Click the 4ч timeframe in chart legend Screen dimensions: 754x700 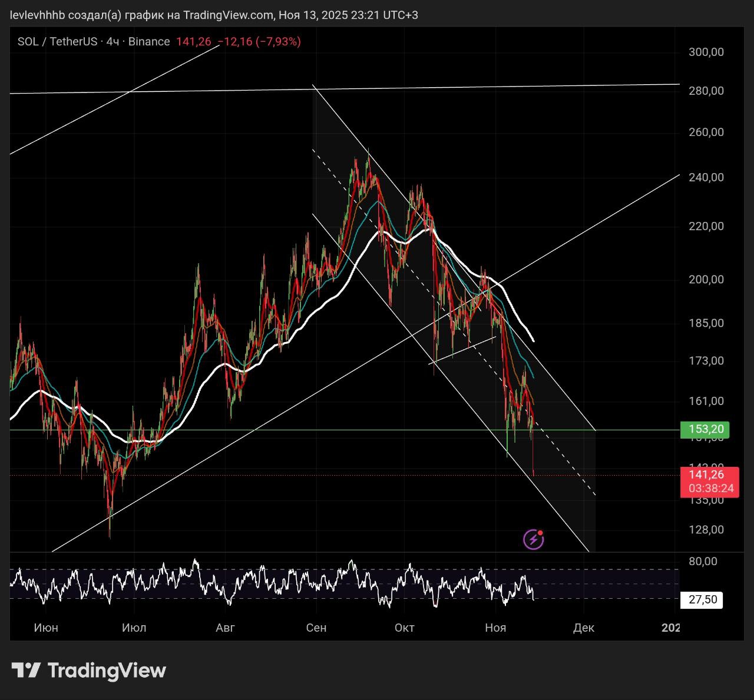113,41
